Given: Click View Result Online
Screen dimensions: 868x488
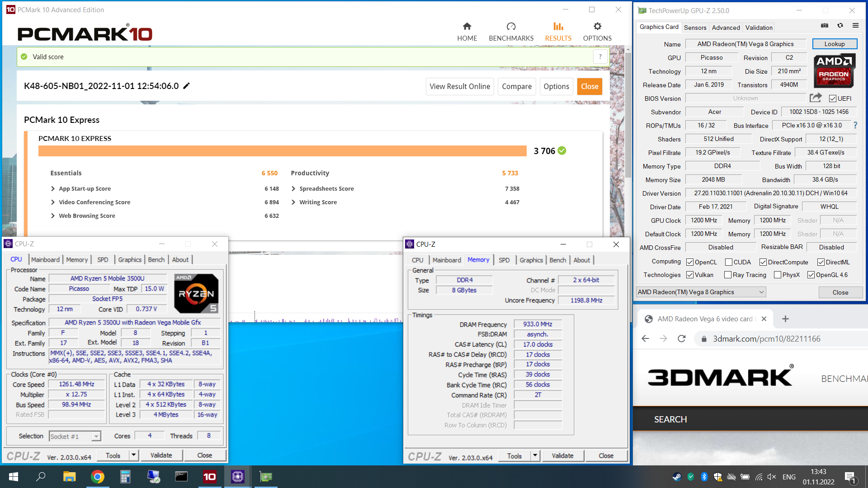Looking at the screenshot, I should pos(460,86).
